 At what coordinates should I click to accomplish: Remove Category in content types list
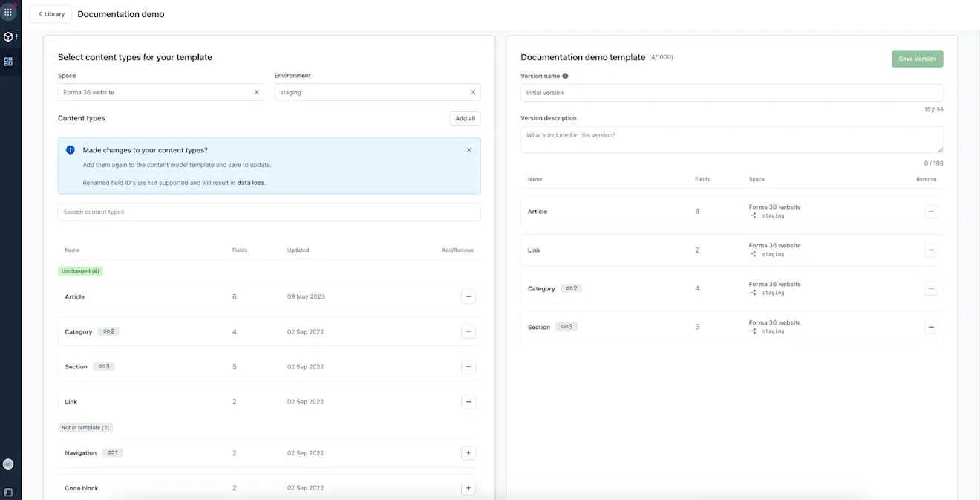(468, 332)
